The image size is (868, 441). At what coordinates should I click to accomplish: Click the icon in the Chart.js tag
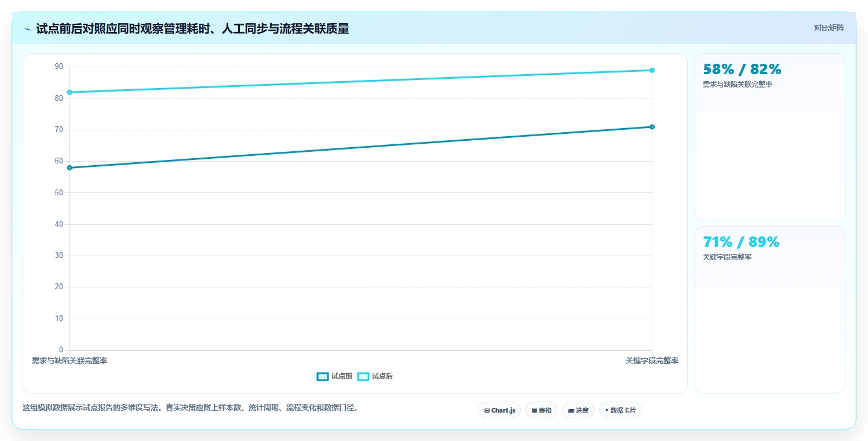point(487,410)
